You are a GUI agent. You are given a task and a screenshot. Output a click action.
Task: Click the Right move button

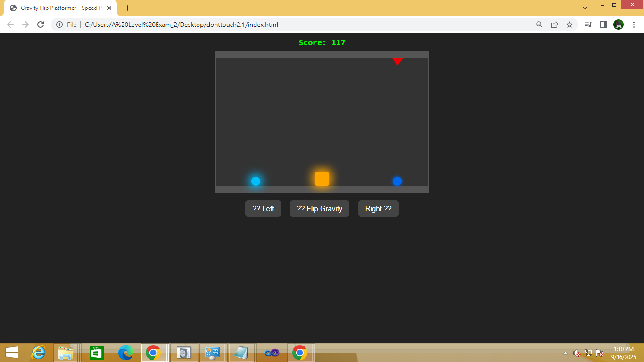coord(379,209)
